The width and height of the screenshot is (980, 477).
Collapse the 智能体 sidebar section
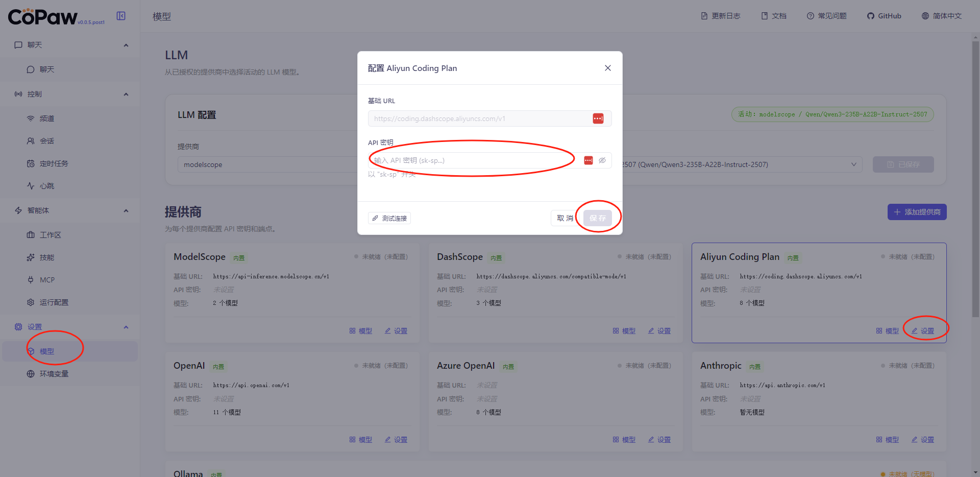(126, 210)
